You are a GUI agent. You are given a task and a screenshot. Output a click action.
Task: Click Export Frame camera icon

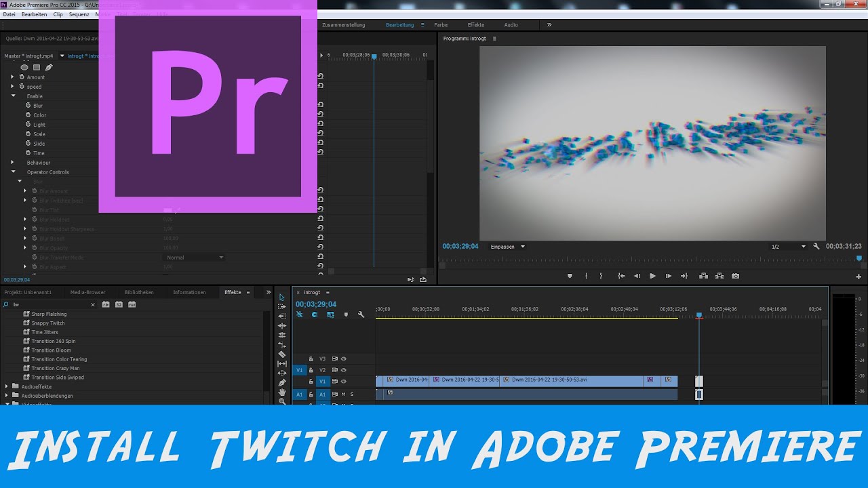pos(735,276)
